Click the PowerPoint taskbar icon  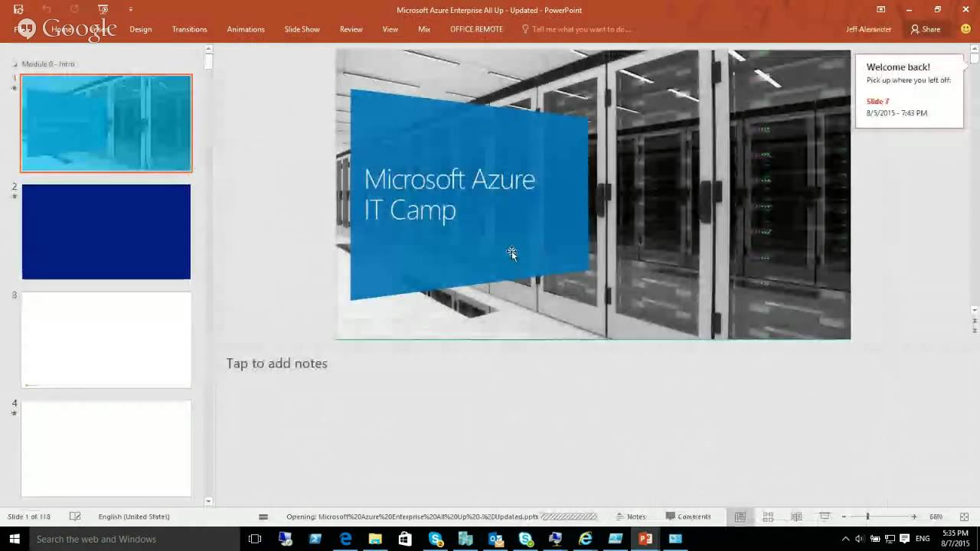click(x=645, y=539)
